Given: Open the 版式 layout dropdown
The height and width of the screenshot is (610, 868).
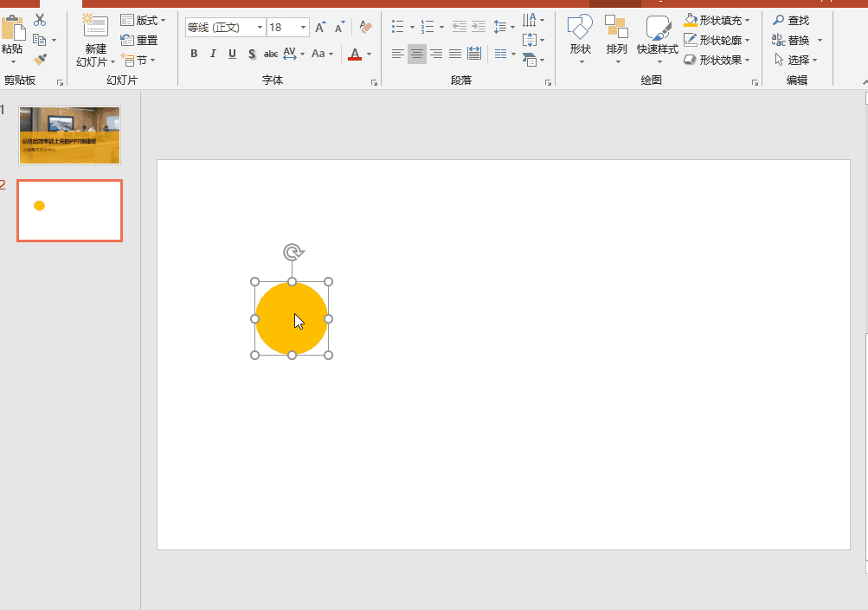Looking at the screenshot, I should coord(143,20).
